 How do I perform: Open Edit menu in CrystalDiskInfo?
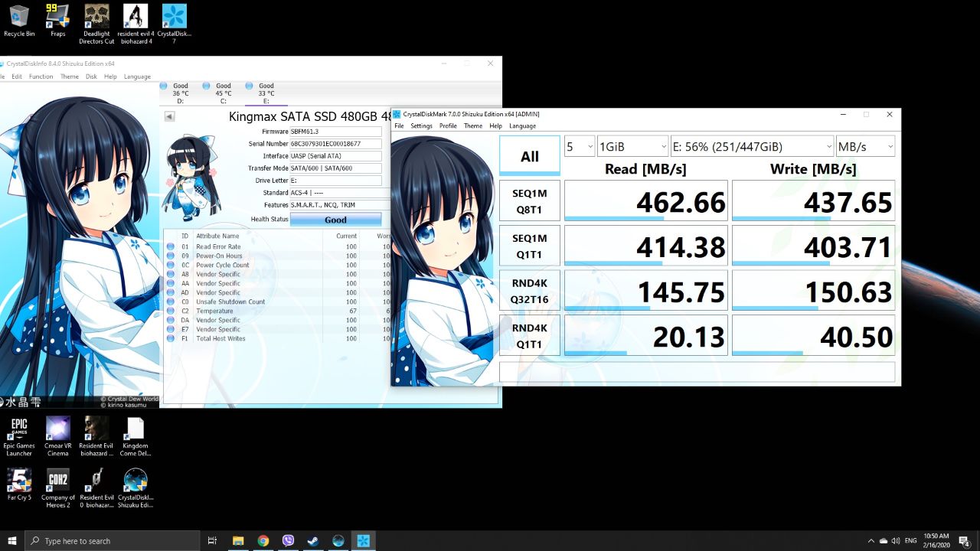(17, 77)
